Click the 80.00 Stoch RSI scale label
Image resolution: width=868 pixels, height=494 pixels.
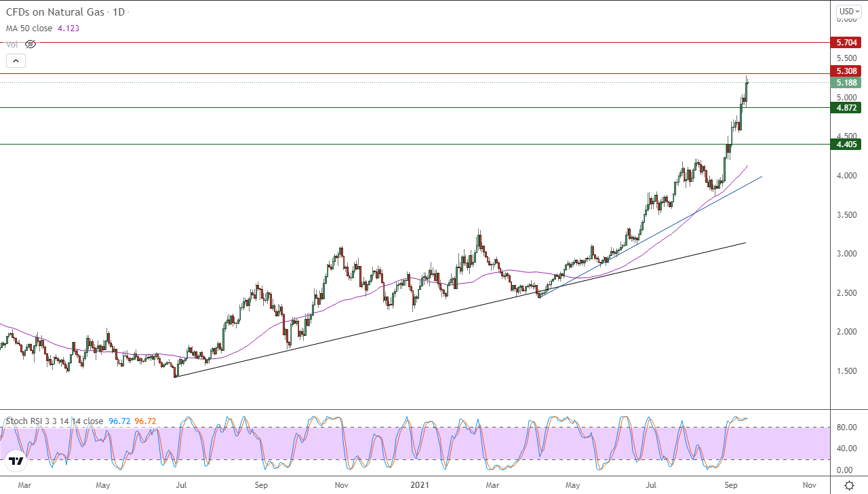(847, 427)
